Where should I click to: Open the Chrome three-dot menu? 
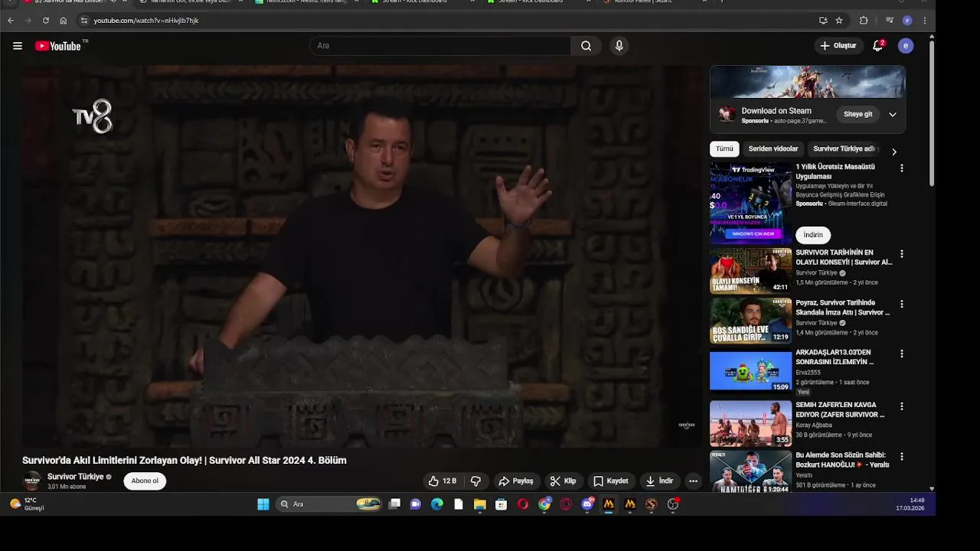click(x=925, y=21)
